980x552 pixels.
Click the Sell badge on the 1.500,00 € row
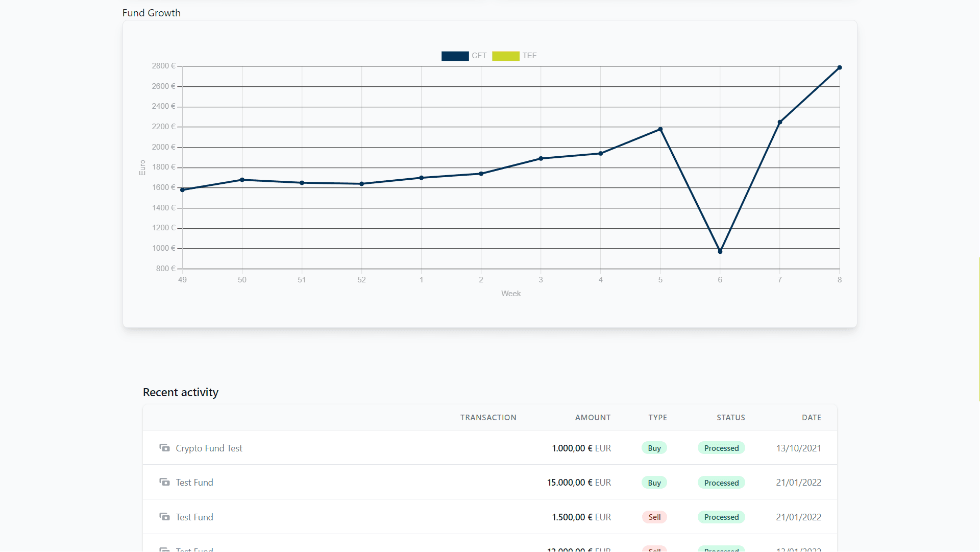[654, 517]
